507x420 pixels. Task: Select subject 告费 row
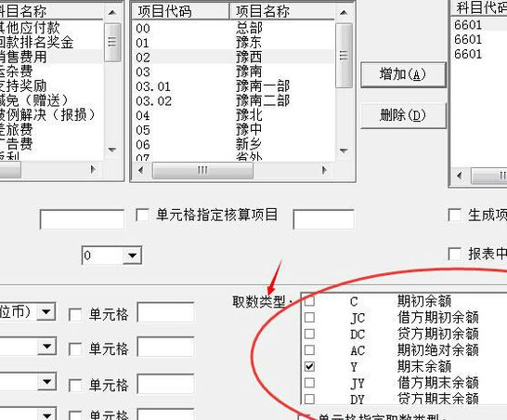click(x=51, y=144)
